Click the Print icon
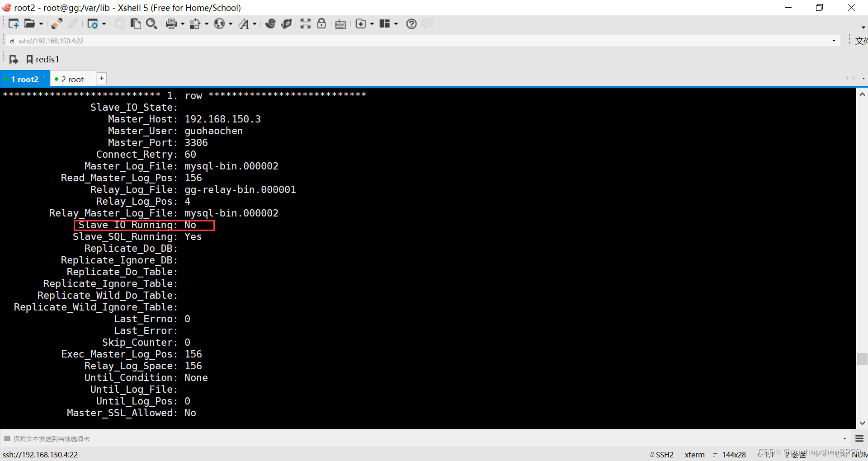 (x=171, y=24)
